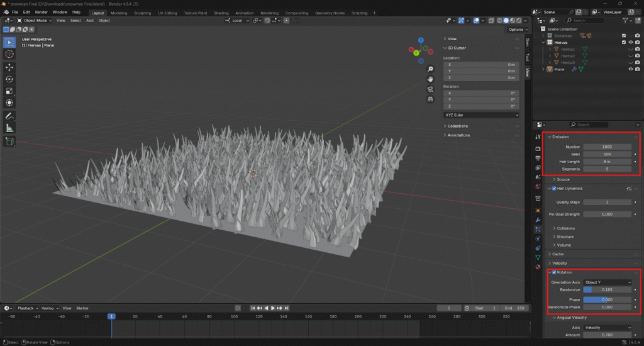
Task: Expand the Collisions subpanel
Action: click(x=566, y=228)
